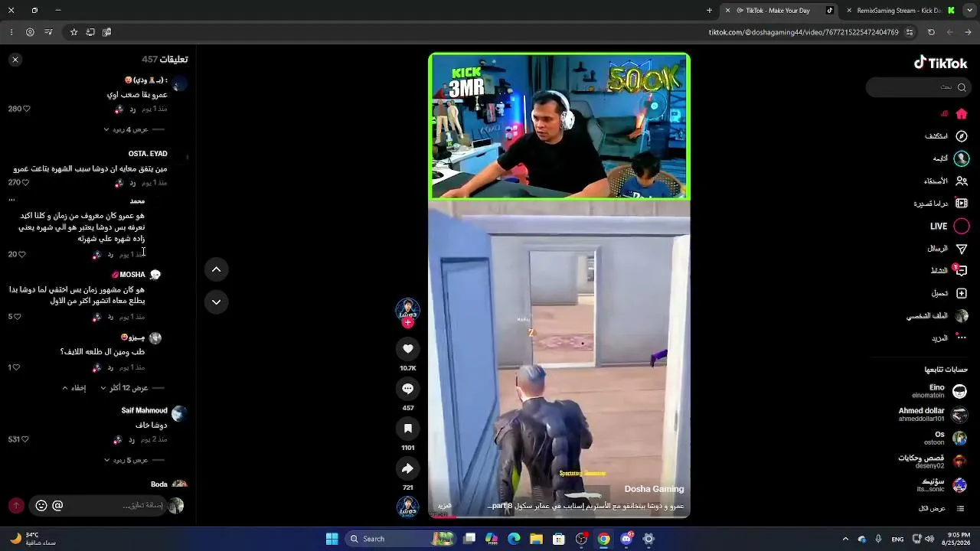Reply to Saif Mahmoud's comment
The height and width of the screenshot is (551, 980).
[132, 439]
